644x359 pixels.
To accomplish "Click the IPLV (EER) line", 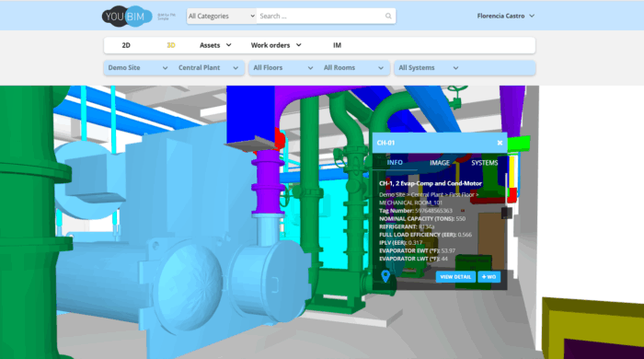I will click(400, 243).
